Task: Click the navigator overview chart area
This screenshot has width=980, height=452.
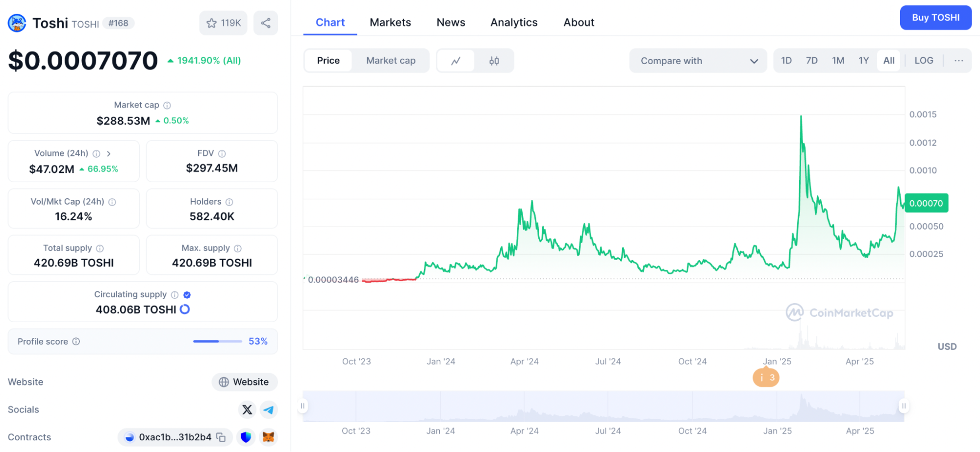Action: point(603,406)
